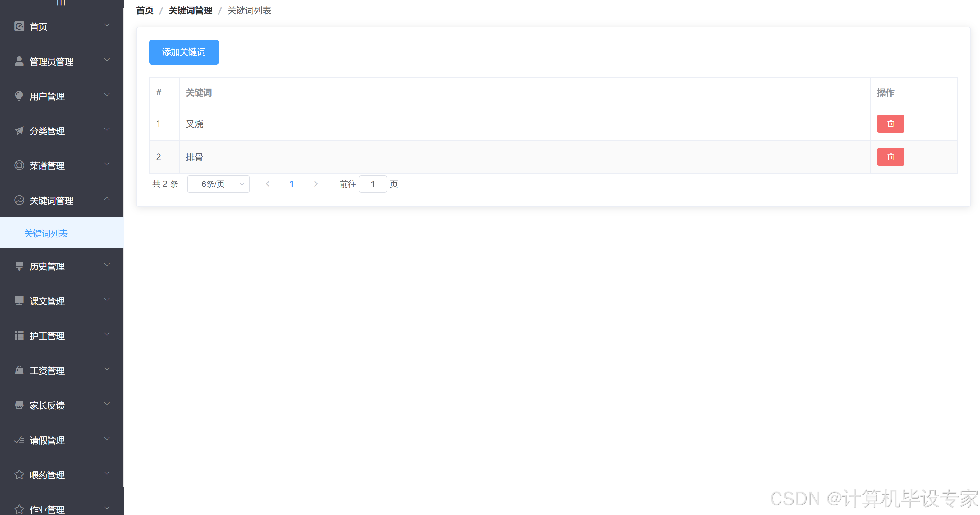The height and width of the screenshot is (515, 980).
Task: Click the 添加关键词 button
Action: (x=184, y=52)
